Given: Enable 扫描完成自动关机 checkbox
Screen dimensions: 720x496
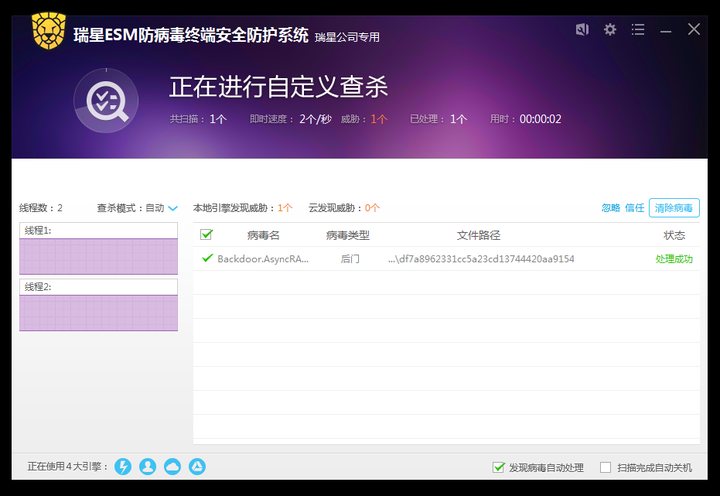Looking at the screenshot, I should (606, 467).
